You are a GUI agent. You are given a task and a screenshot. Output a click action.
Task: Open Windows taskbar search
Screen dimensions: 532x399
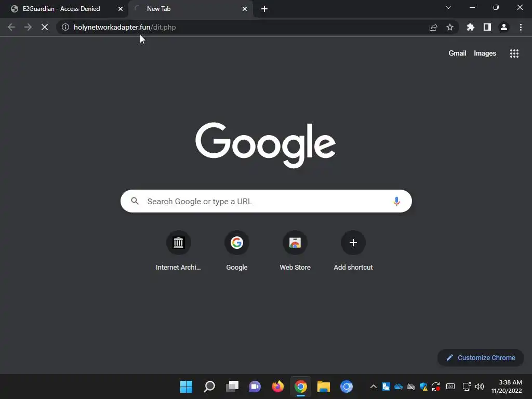click(209, 387)
